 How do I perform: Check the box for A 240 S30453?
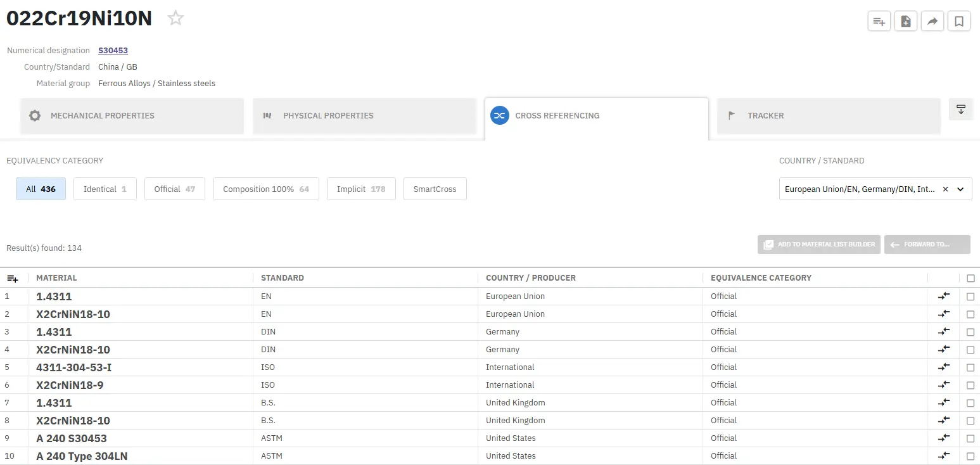(x=970, y=438)
